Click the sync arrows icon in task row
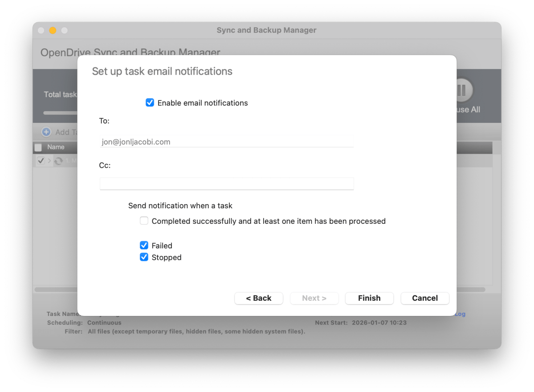Screen dimensions: 534x392 tap(58, 161)
